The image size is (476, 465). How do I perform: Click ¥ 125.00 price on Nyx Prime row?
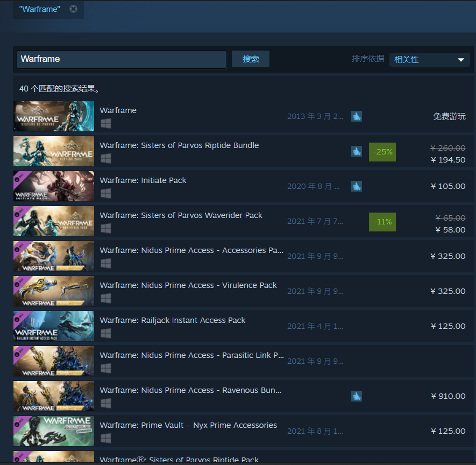pos(448,431)
